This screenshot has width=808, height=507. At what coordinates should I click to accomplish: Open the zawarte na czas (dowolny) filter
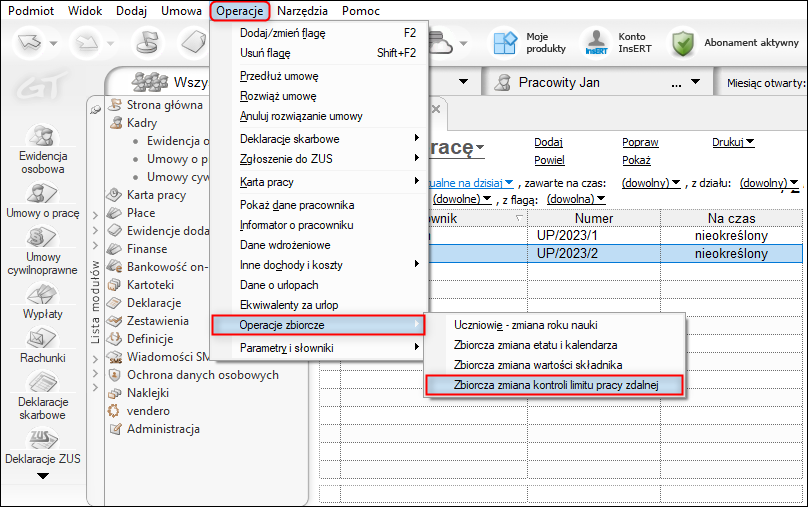(651, 183)
